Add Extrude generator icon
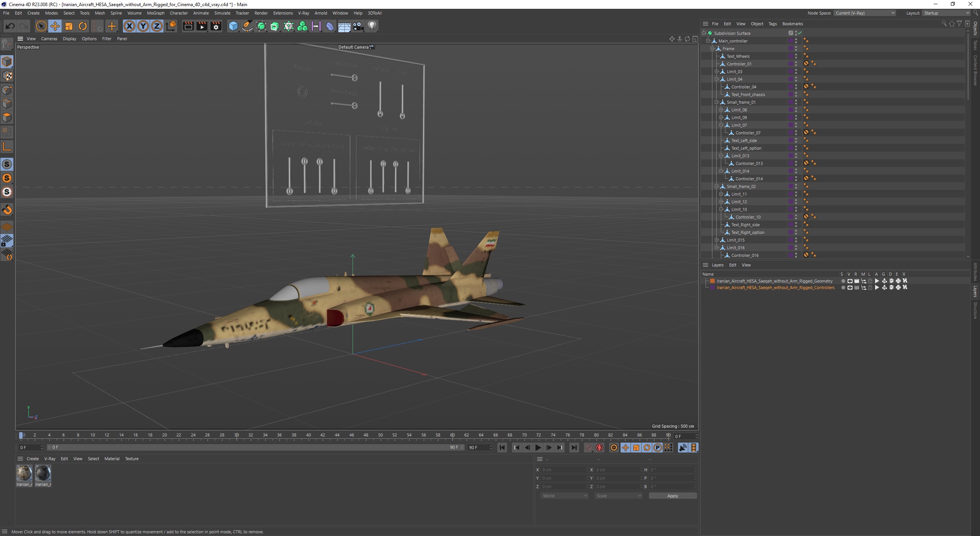This screenshot has height=536, width=980. [275, 26]
